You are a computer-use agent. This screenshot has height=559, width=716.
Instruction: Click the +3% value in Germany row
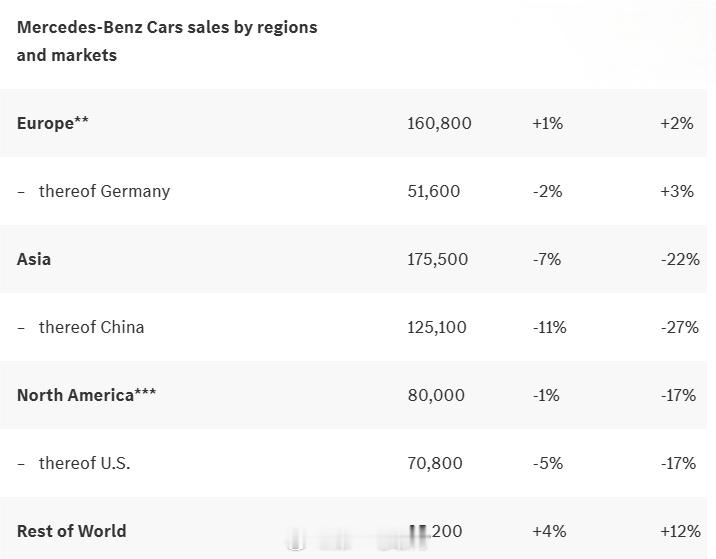click(x=676, y=191)
